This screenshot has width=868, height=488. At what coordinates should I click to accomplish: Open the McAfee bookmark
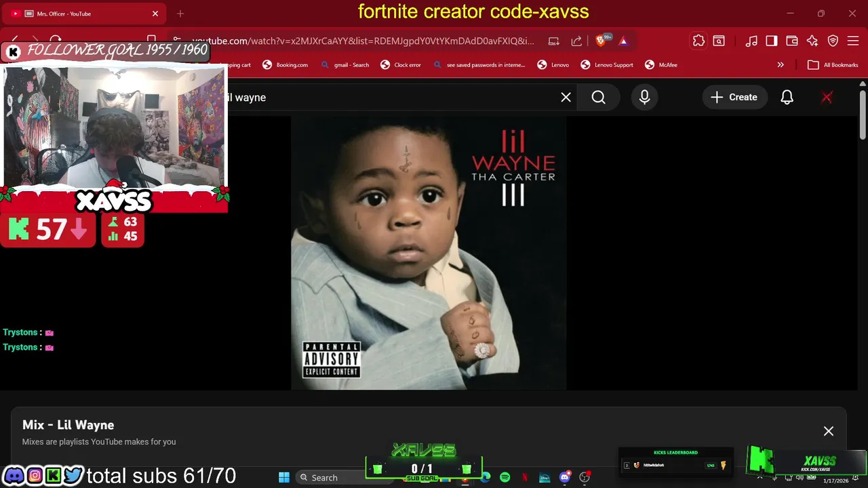coord(661,65)
